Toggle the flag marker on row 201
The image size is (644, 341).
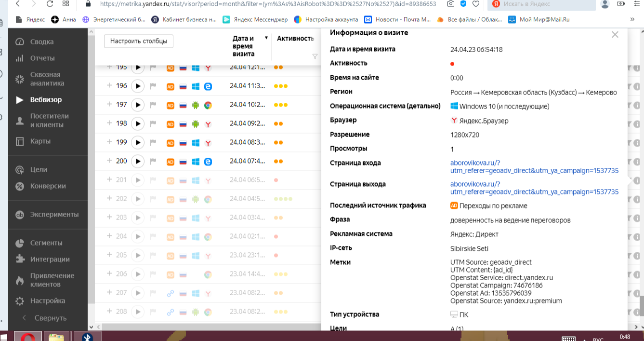pos(153,180)
